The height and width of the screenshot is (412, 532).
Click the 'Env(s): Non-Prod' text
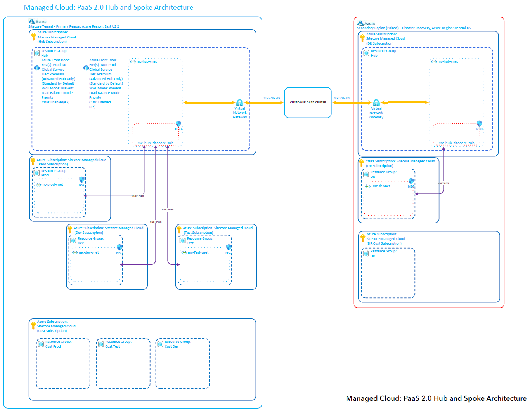(x=102, y=65)
